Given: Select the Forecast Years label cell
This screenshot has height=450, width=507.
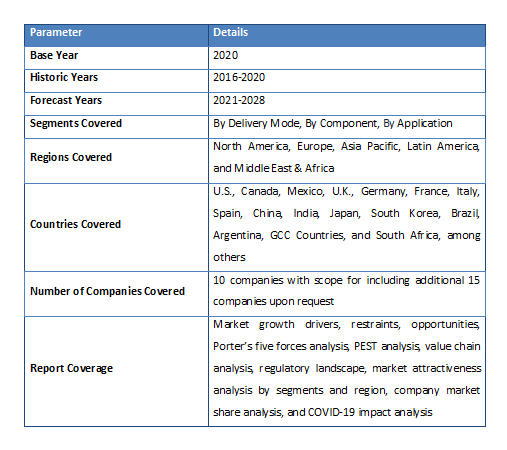Looking at the screenshot, I should 116,104.
